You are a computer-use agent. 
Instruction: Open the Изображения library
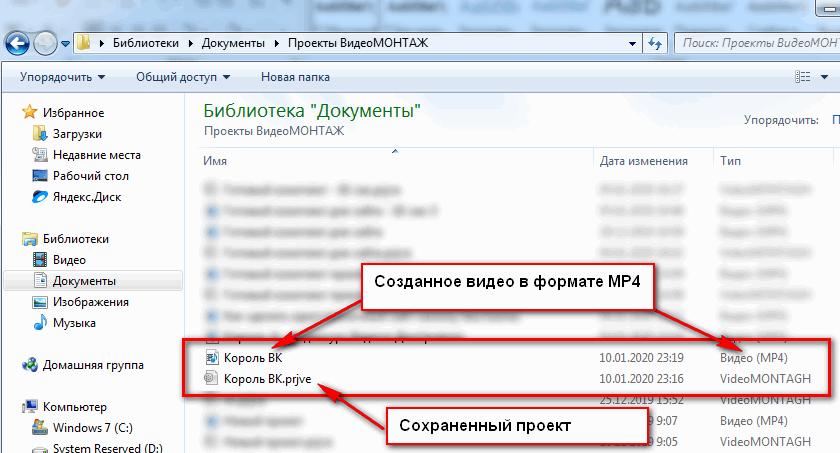pos(91,302)
